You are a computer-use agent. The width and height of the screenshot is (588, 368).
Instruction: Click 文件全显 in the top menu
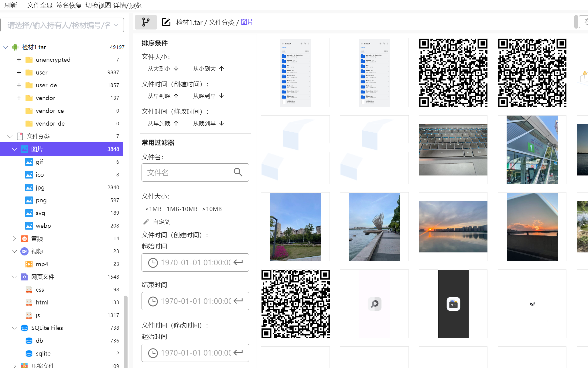coord(39,5)
